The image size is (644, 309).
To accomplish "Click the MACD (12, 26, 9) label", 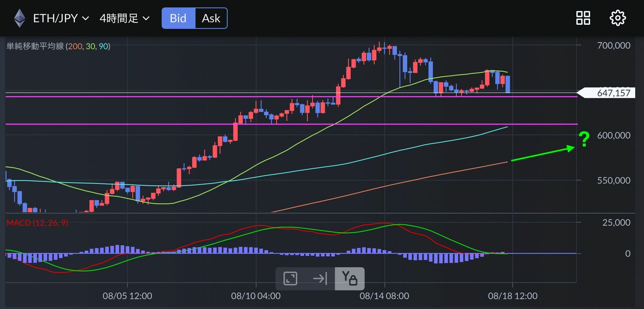I will [37, 223].
